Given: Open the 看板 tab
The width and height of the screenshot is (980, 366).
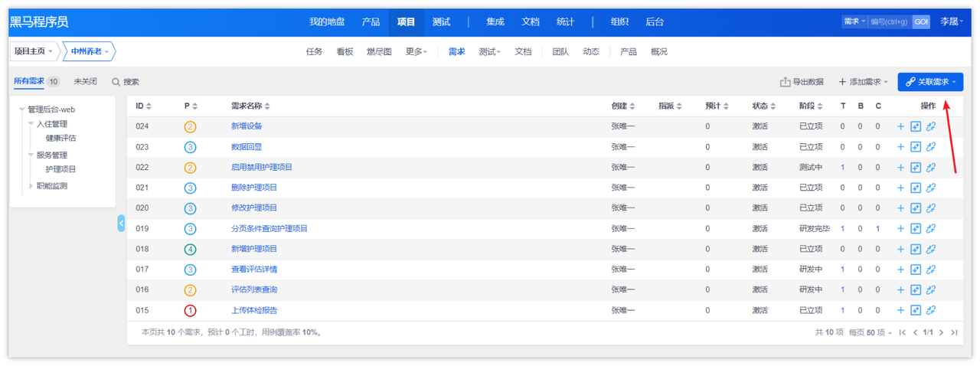Looking at the screenshot, I should click(x=345, y=52).
